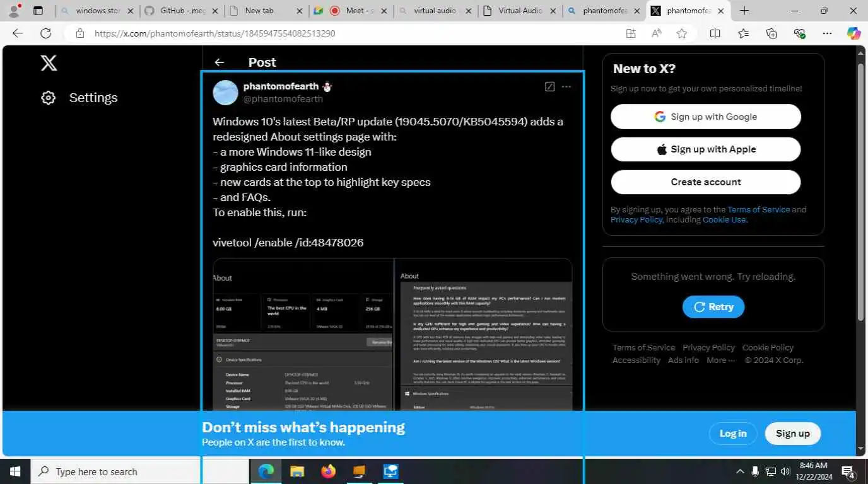Click the microphone tray icon
The width and height of the screenshot is (868, 484).
[755, 471]
